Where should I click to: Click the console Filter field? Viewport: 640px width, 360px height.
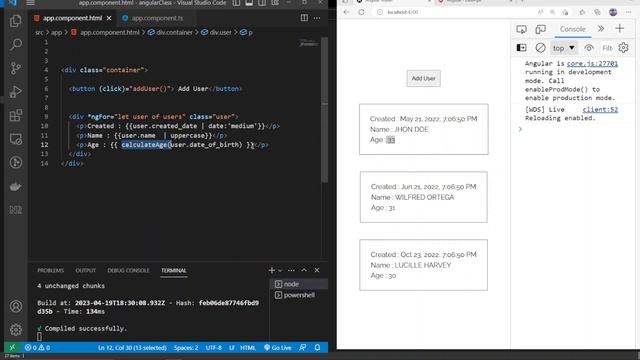pyautogui.click(x=607, y=48)
